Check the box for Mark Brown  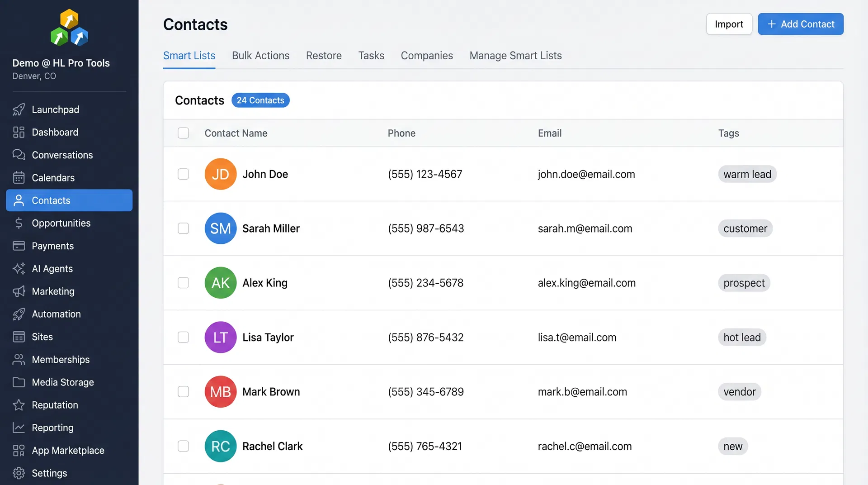[x=183, y=392]
